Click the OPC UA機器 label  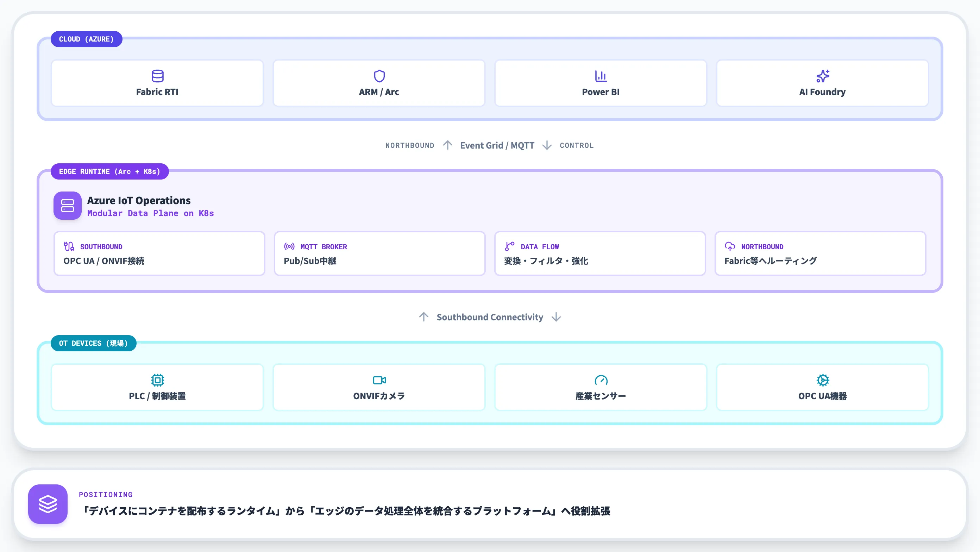point(823,396)
